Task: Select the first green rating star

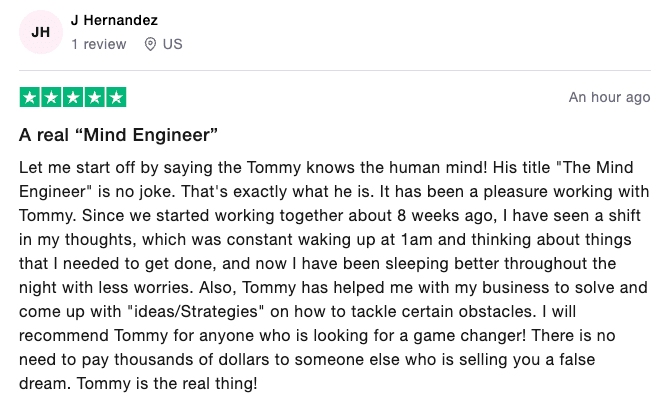Action: coord(29,97)
